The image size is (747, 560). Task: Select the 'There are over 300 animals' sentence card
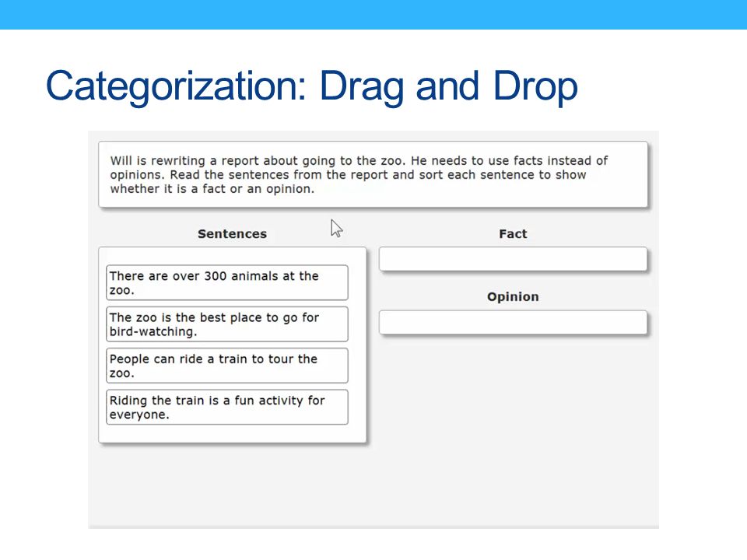tap(227, 282)
